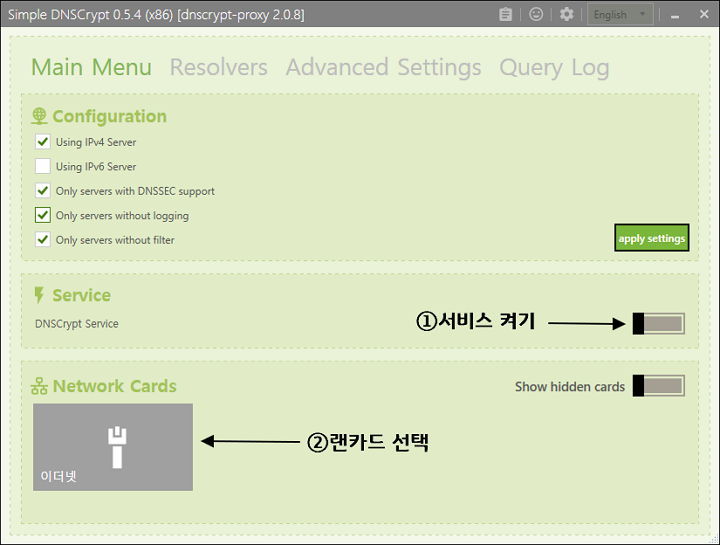
Task: Click the 'Show hidden cards' label
Action: [570, 387]
